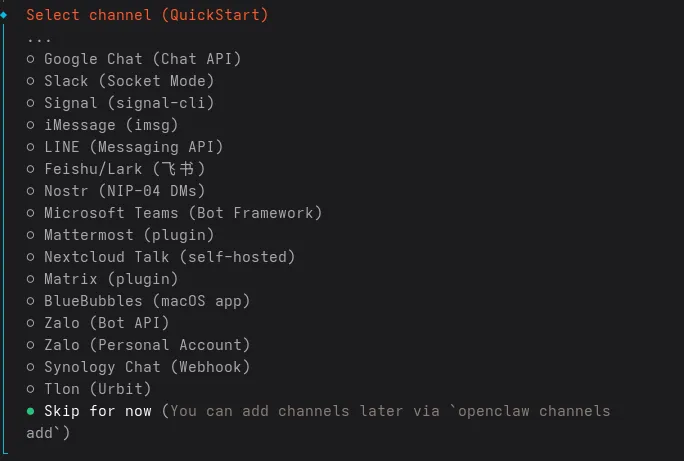Screen dimensions: 684x461
Task: Select the Google Chat (Chat API) radio option
Action: click(142, 59)
